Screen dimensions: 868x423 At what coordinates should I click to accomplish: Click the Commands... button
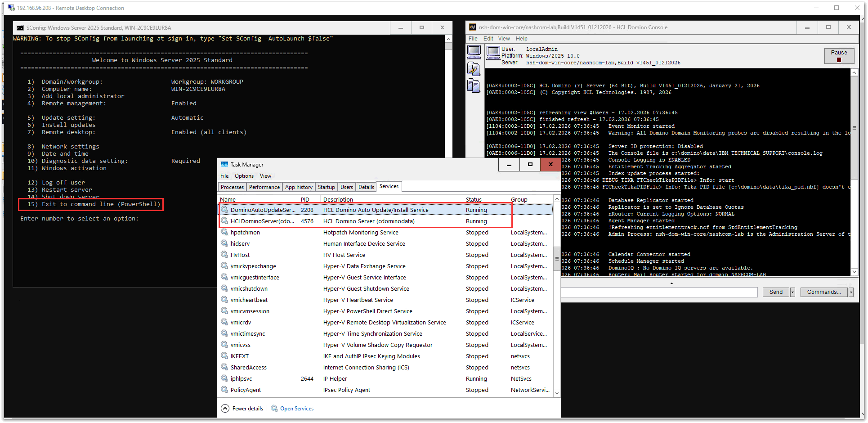click(823, 292)
